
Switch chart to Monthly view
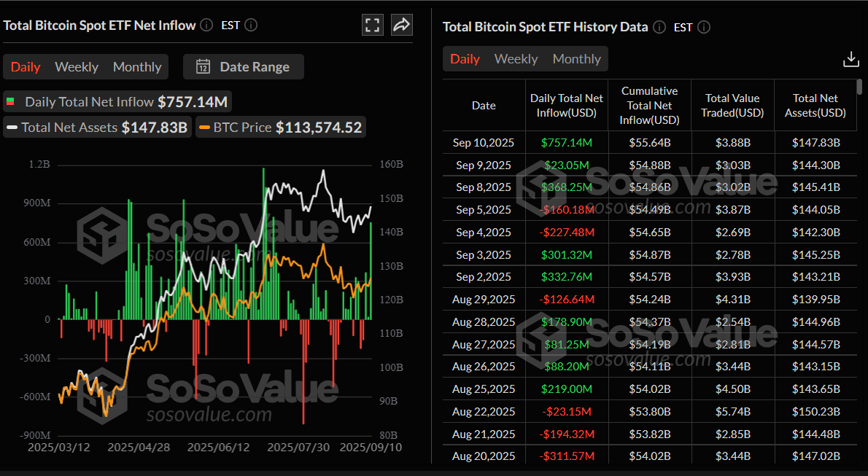click(137, 67)
